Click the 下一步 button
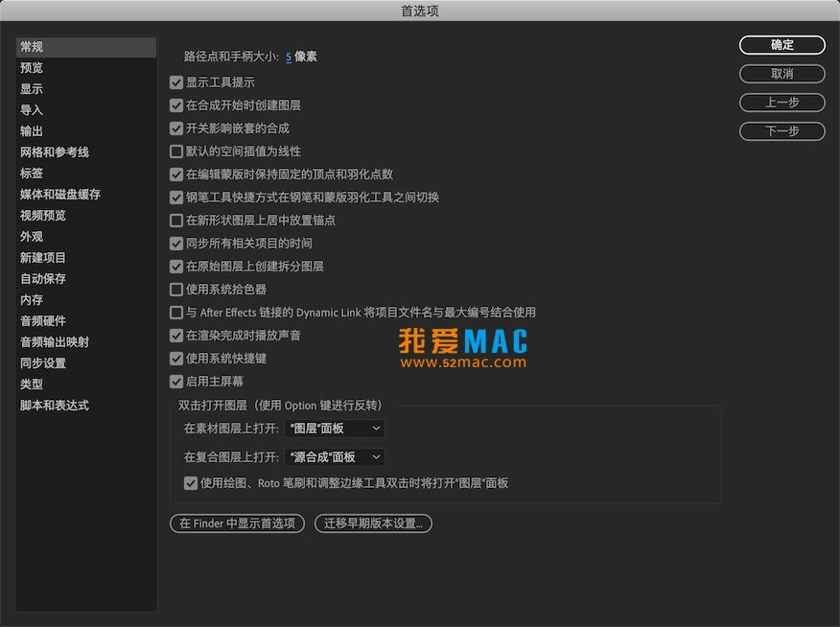 pyautogui.click(x=782, y=131)
